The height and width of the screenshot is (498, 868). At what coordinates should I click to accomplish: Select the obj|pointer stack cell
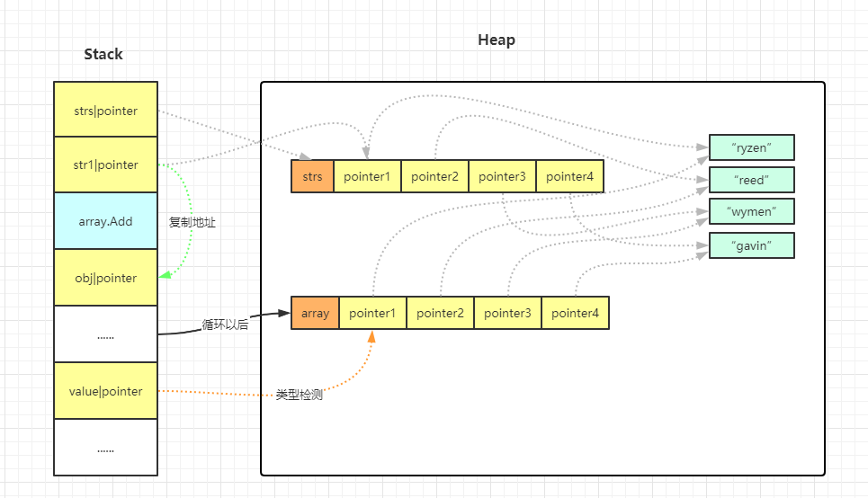(105, 278)
